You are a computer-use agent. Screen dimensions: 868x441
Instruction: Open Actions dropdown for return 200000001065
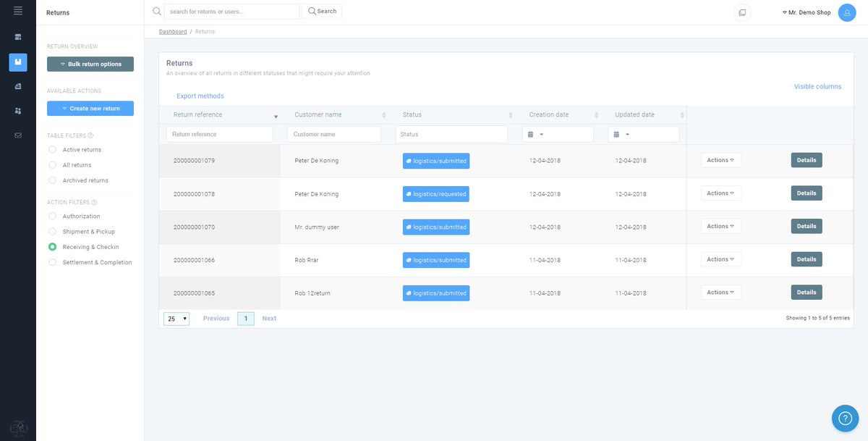click(x=721, y=293)
